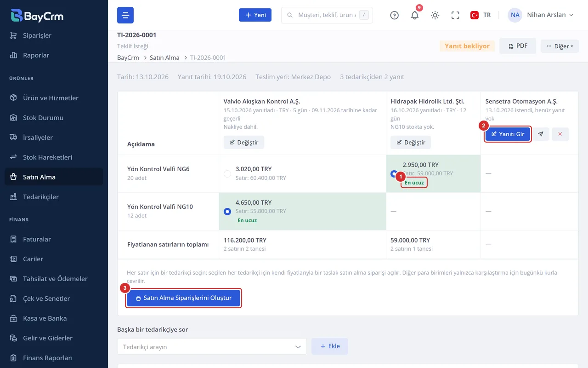The width and height of the screenshot is (588, 368).
Task: Toggle sidebar with hamburger menu button
Action: 125,15
